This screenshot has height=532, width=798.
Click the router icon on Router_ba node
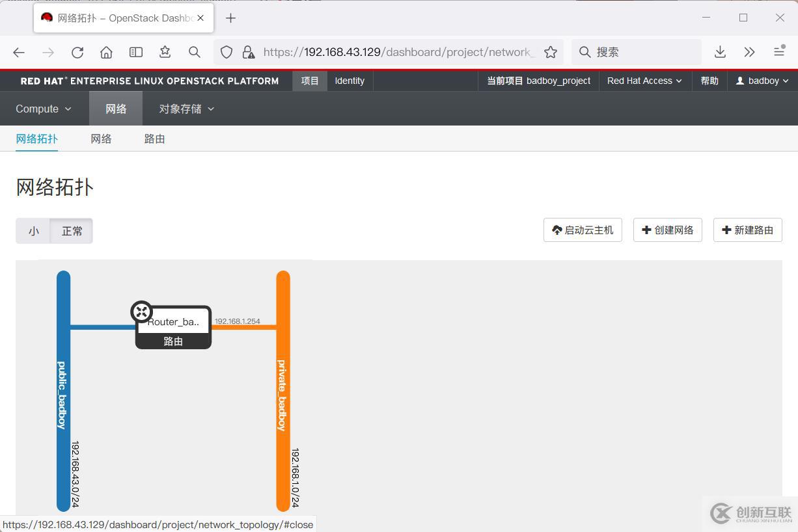pyautogui.click(x=141, y=312)
